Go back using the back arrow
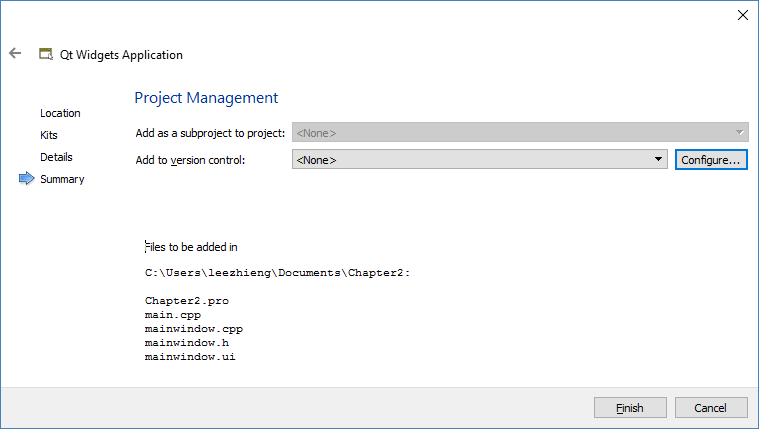Image resolution: width=759 pixels, height=429 pixels. (x=15, y=53)
